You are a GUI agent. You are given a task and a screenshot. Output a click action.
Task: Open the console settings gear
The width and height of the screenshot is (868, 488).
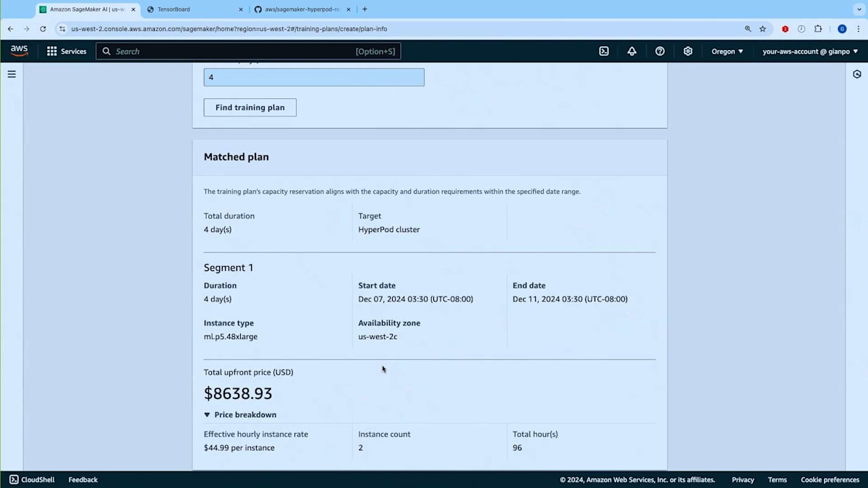[688, 51]
